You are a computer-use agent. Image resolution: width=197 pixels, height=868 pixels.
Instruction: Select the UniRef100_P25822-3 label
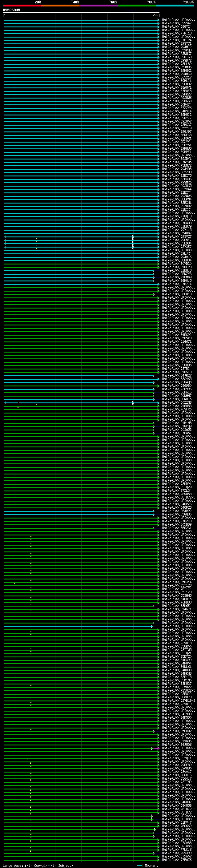point(179,690)
